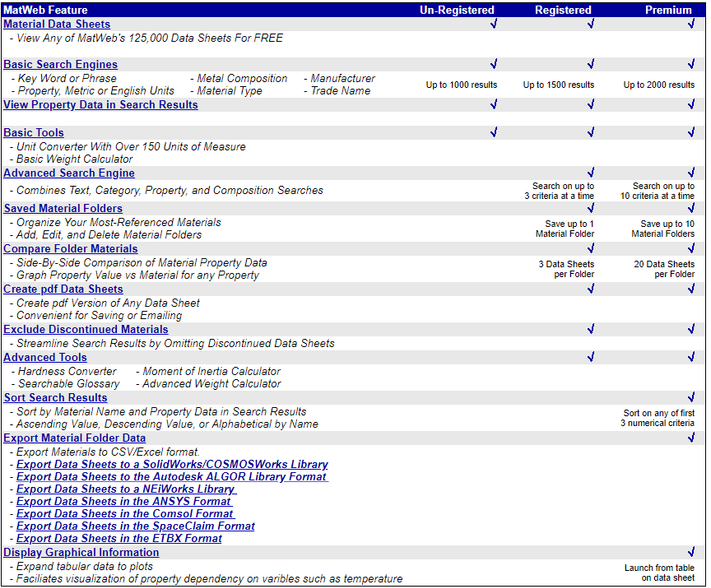Click Registered checkmark for View Property Data

(591, 104)
